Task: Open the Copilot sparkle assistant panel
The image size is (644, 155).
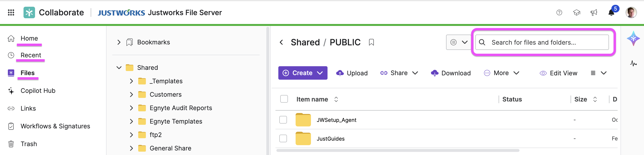Action: click(x=633, y=38)
